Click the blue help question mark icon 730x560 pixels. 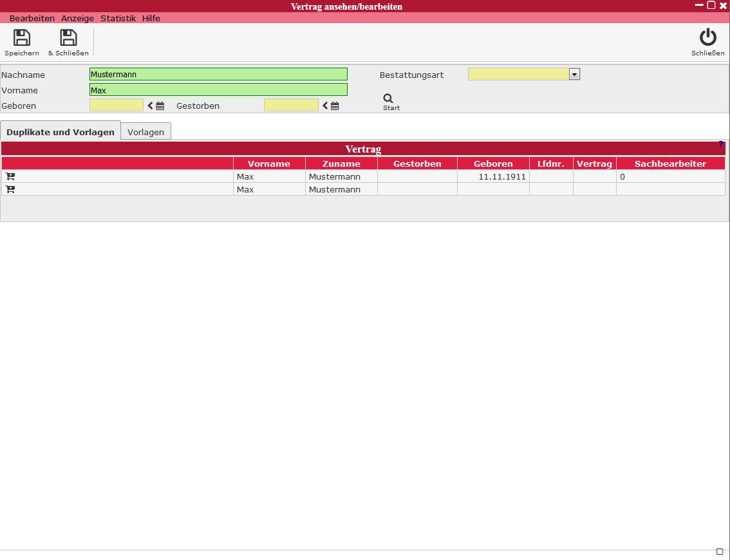point(721,144)
